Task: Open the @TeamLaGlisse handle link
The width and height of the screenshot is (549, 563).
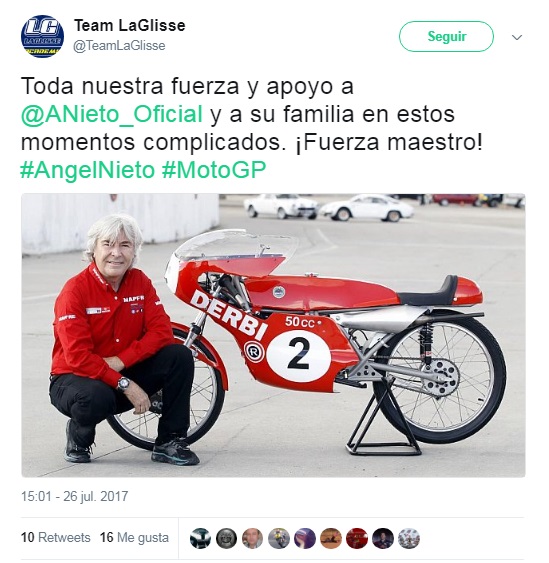Action: [119, 46]
